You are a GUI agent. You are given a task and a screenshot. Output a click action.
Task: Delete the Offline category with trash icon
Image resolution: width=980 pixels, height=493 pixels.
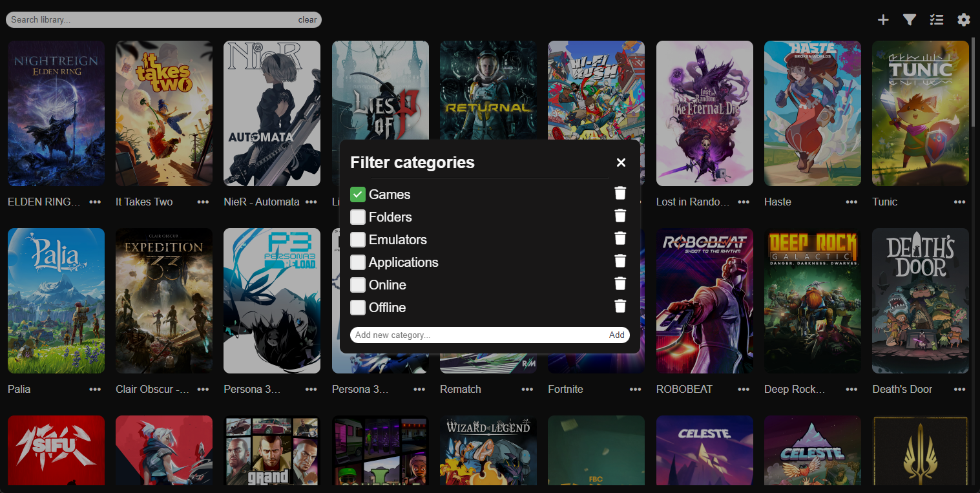[x=620, y=306]
